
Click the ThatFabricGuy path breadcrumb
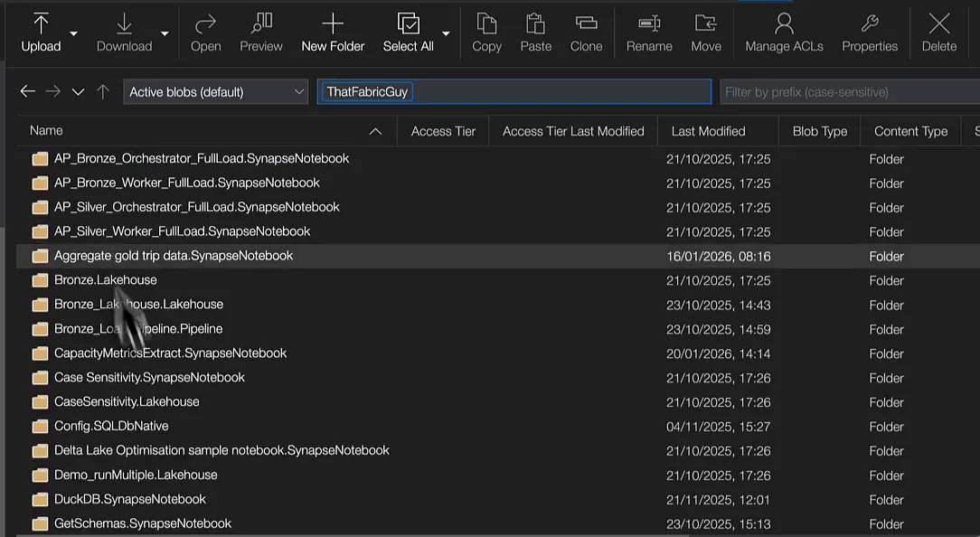[367, 92]
